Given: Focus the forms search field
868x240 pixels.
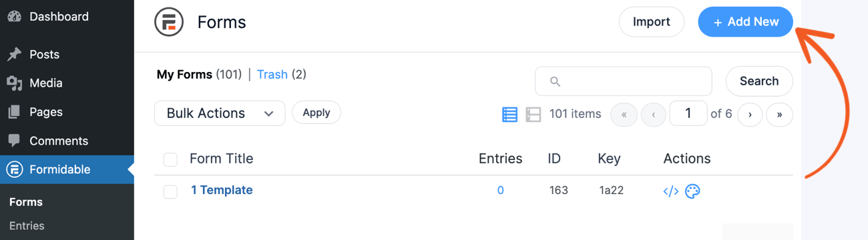Looking at the screenshot, I should click(624, 81).
